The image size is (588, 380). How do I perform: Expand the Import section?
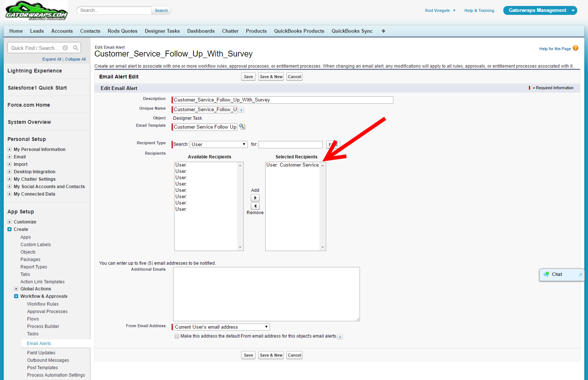[10, 164]
